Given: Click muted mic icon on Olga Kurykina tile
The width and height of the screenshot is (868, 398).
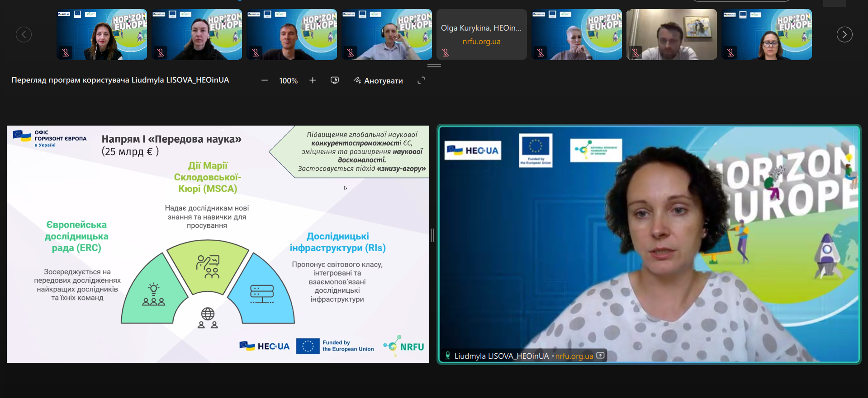Looking at the screenshot, I should (x=446, y=52).
